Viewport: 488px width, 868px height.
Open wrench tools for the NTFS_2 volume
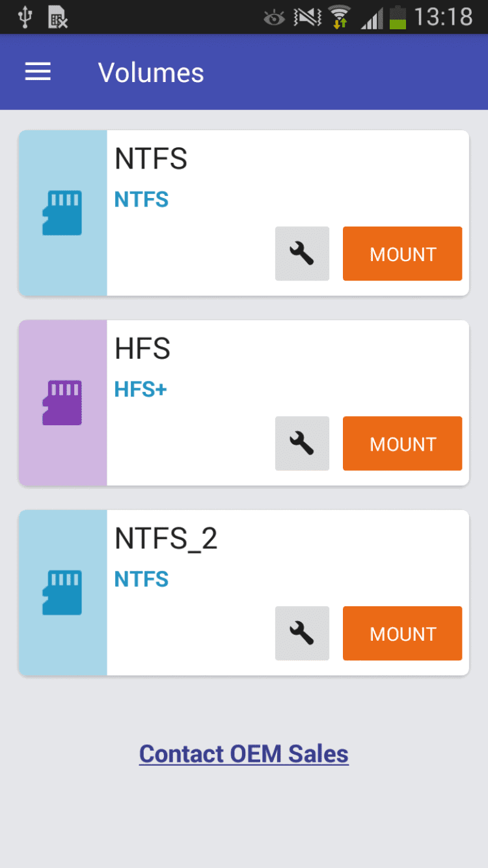tap(302, 634)
